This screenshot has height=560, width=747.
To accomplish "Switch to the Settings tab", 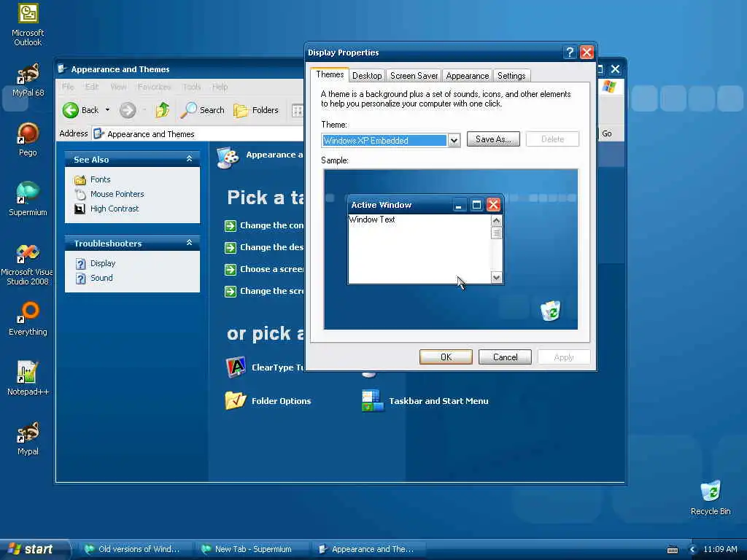I will pyautogui.click(x=511, y=76).
